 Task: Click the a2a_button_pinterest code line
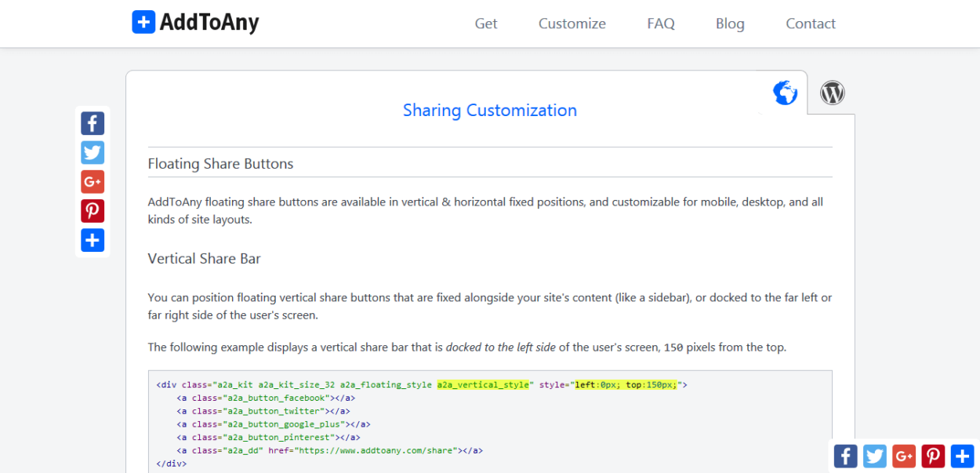[x=268, y=438]
